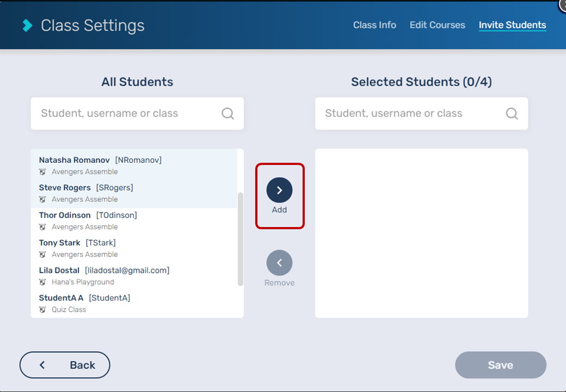Click Avengers Assemble under Tony Stark
Image resolution: width=566 pixels, height=392 pixels.
[84, 254]
